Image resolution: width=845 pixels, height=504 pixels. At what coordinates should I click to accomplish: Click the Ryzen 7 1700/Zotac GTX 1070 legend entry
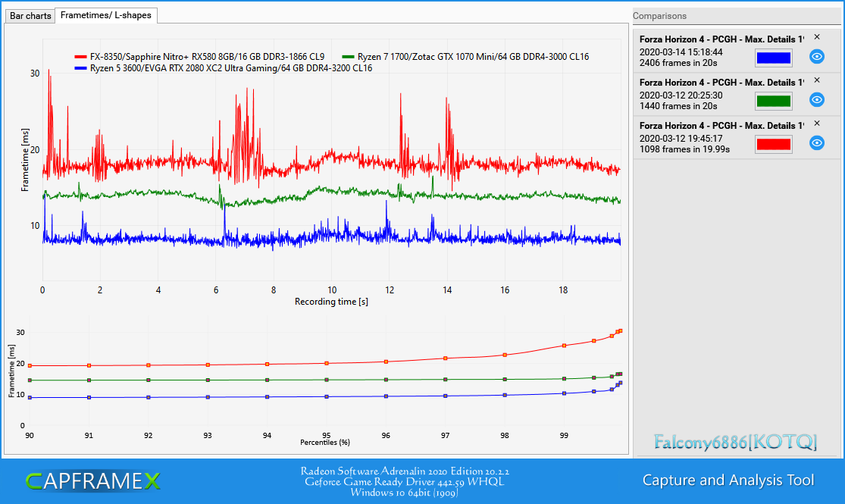(x=465, y=57)
